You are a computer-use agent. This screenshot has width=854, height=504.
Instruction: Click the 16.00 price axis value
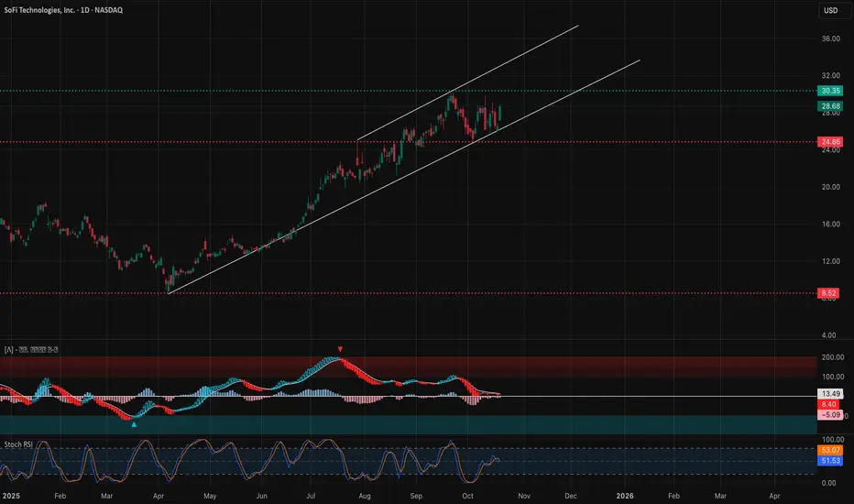point(830,224)
